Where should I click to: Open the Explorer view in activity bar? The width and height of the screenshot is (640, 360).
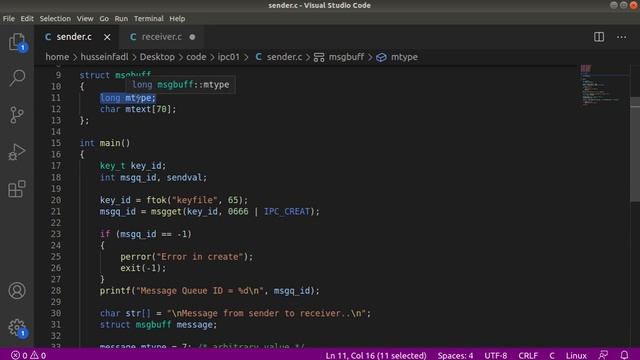17,42
